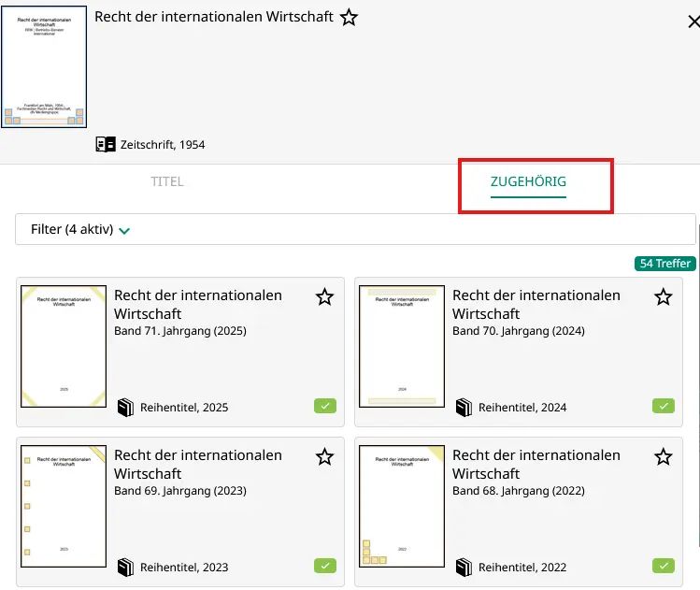
Task: Star the main title Recht der internationalen Wirtschaft
Action: (349, 18)
